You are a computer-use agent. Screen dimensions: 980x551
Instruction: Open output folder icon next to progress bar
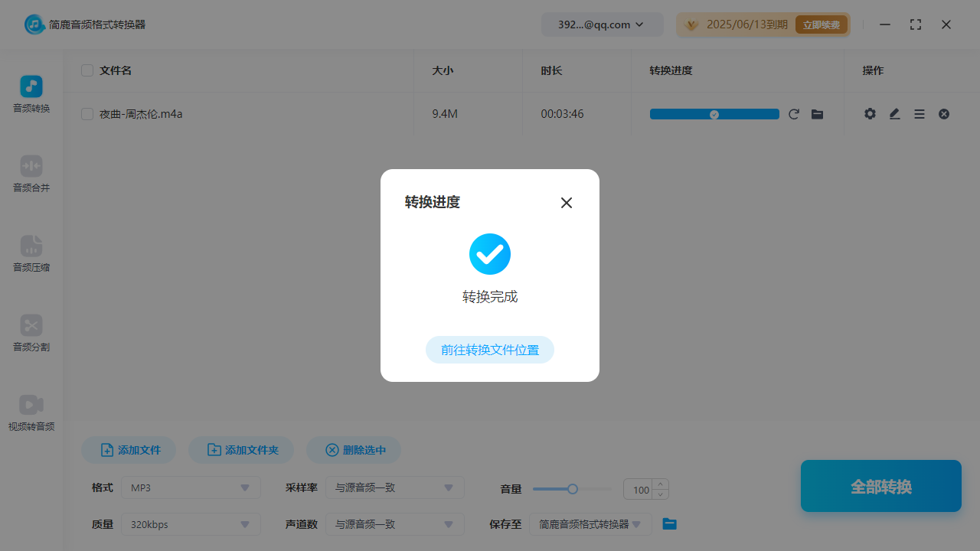coord(817,113)
